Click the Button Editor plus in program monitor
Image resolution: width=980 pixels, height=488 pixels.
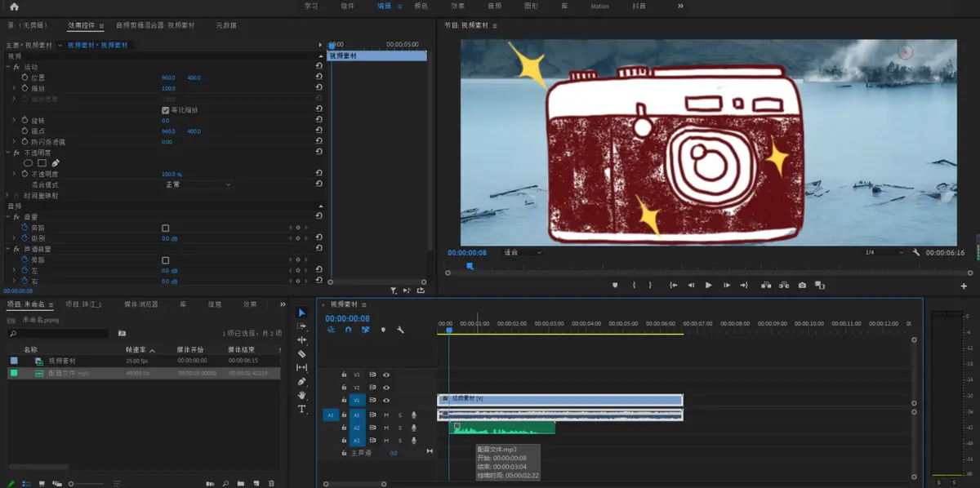click(964, 286)
